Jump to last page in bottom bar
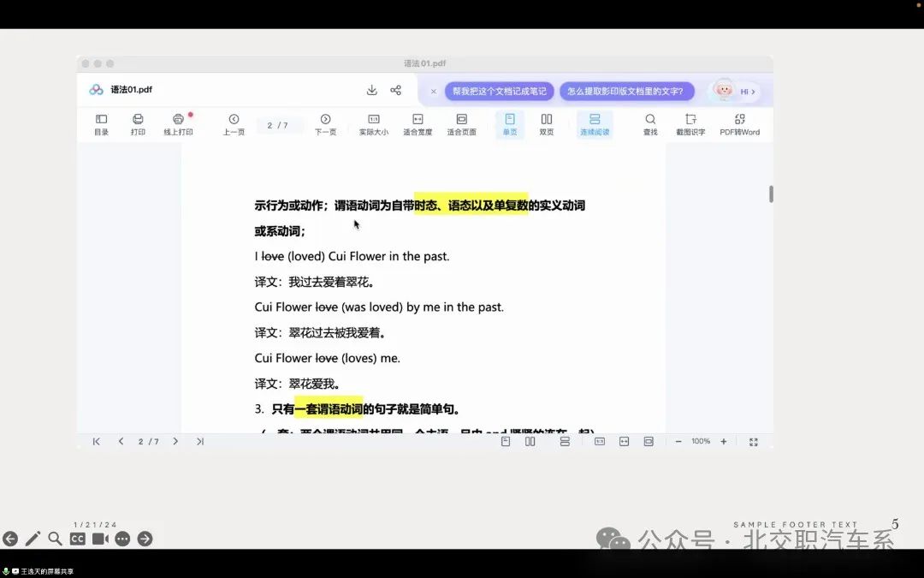 200,441
